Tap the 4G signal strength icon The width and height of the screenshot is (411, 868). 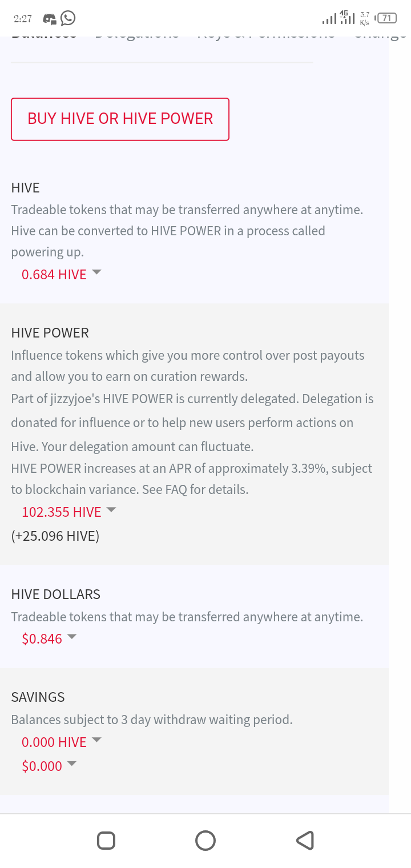346,18
